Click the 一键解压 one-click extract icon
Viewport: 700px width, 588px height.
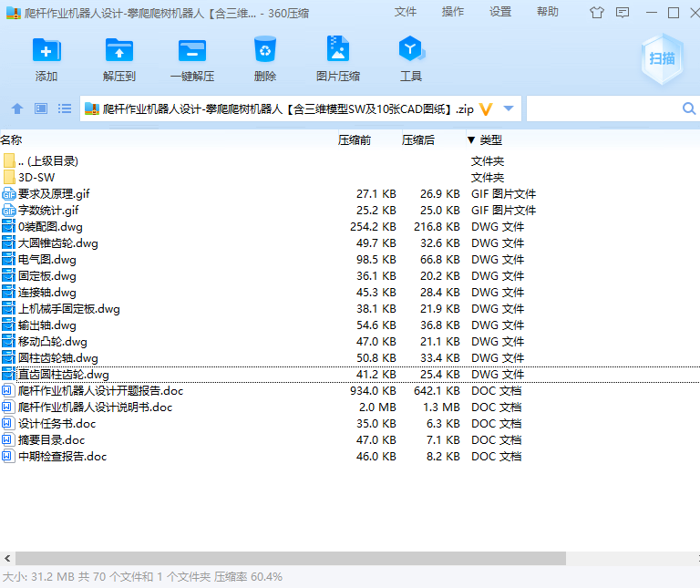click(192, 50)
